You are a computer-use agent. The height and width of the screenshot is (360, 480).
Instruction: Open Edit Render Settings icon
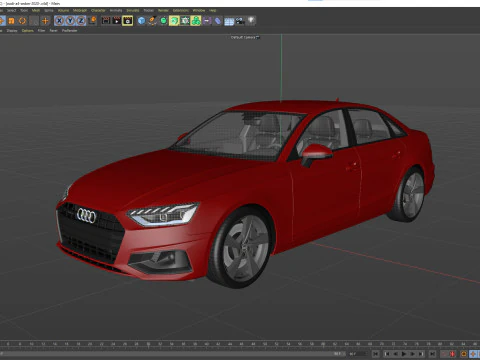(128, 21)
